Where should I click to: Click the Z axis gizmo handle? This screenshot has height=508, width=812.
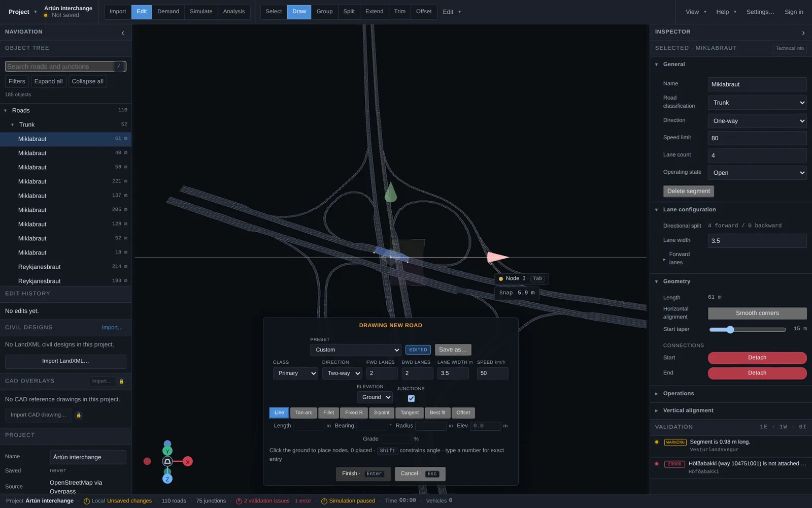pyautogui.click(x=167, y=479)
